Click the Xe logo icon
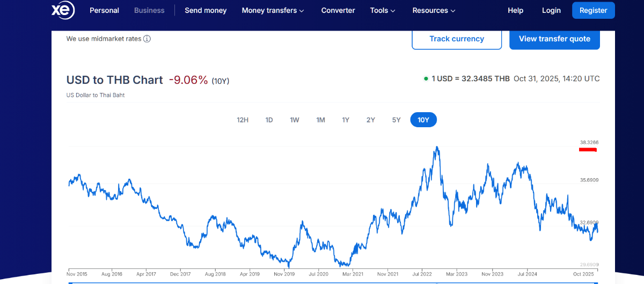The width and height of the screenshot is (644, 284). tap(62, 10)
